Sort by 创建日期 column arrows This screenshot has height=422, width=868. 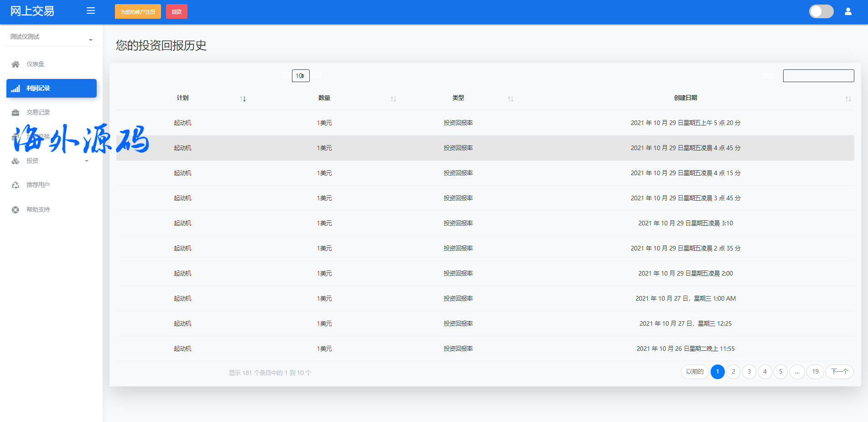coord(848,99)
